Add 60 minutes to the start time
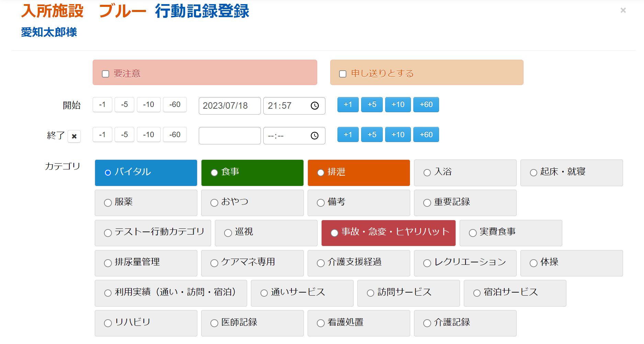This screenshot has width=644, height=344. (x=426, y=105)
